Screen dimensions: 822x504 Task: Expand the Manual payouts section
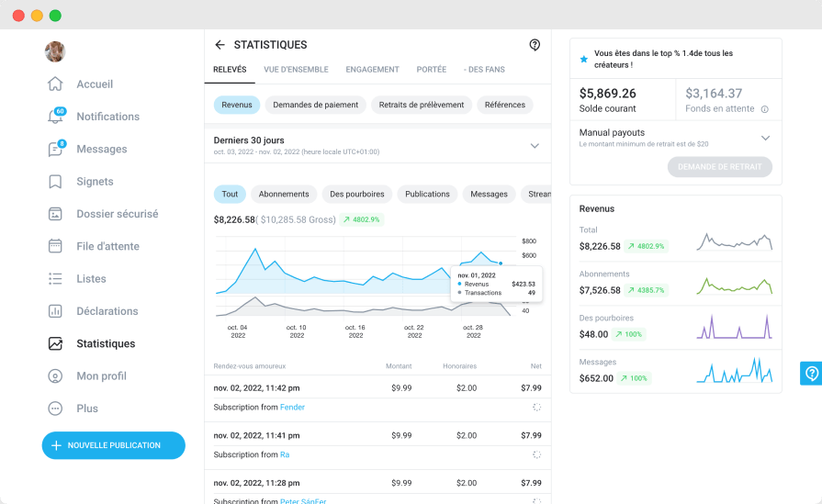point(765,138)
